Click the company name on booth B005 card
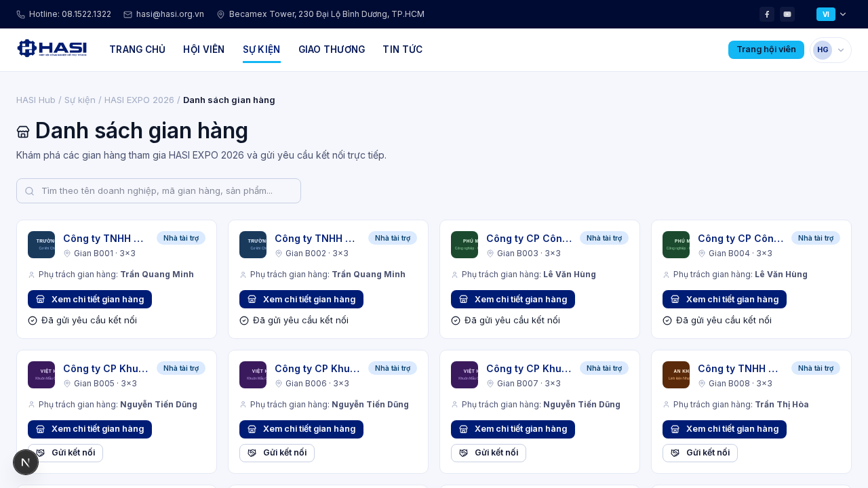Viewport: 868px width, 488px height. pyautogui.click(x=105, y=369)
